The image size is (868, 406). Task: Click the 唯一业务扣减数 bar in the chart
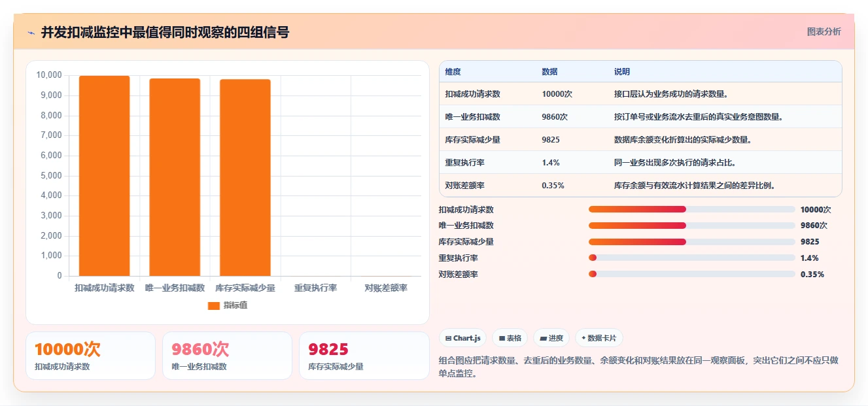coord(175,177)
